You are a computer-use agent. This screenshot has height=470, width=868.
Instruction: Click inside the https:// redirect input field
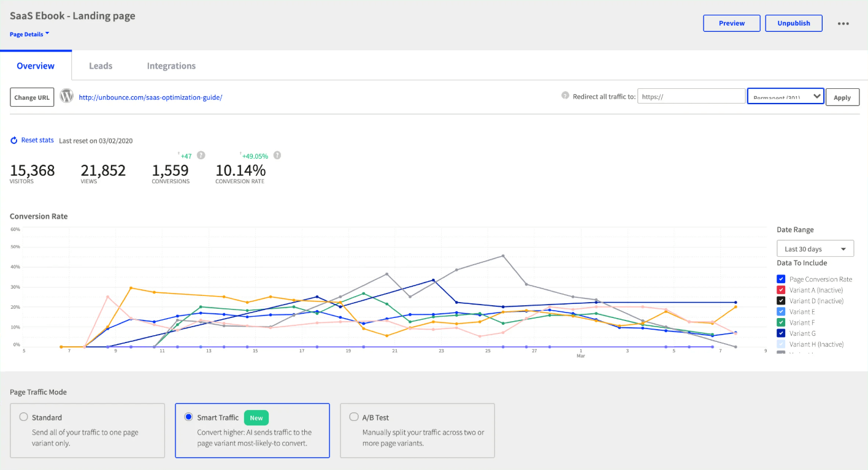[691, 96]
